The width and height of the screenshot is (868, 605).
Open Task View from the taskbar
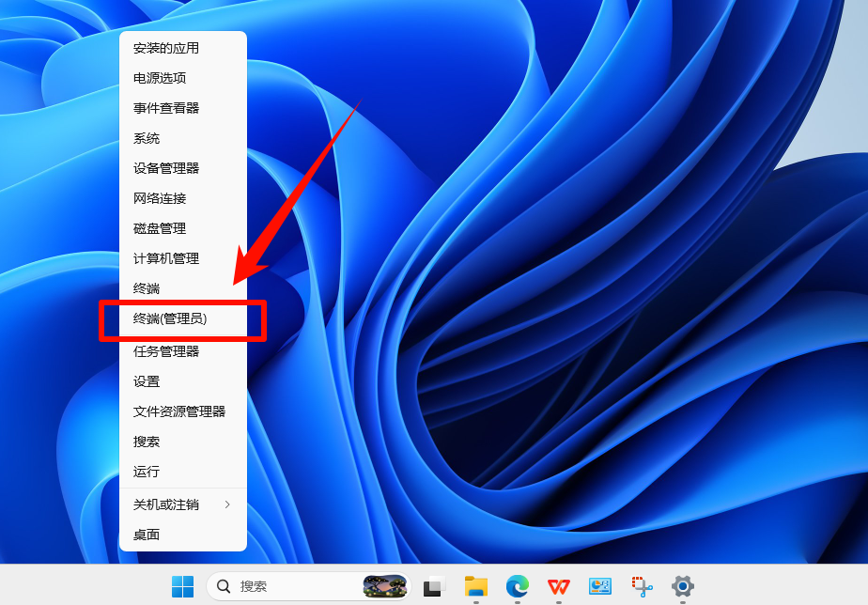435,586
